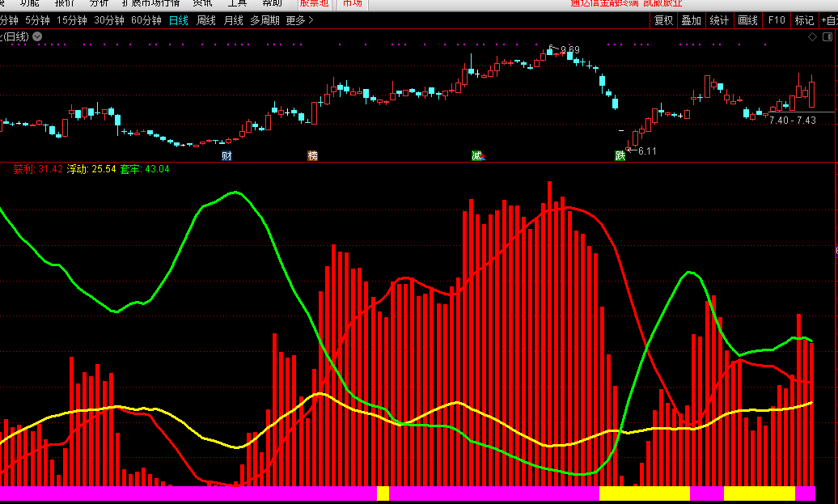The height and width of the screenshot is (504, 838).
Task: Click the 市场 button in top bar
Action: (351, 3)
